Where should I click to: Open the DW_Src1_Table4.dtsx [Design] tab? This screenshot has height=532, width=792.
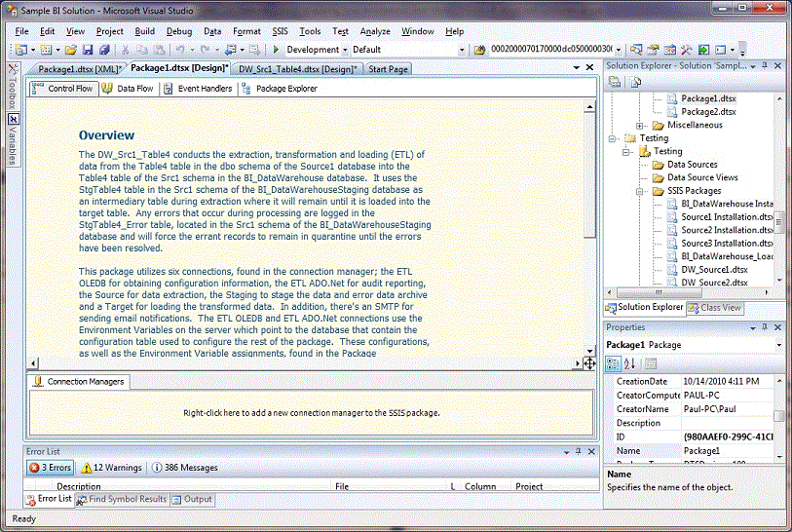point(297,69)
